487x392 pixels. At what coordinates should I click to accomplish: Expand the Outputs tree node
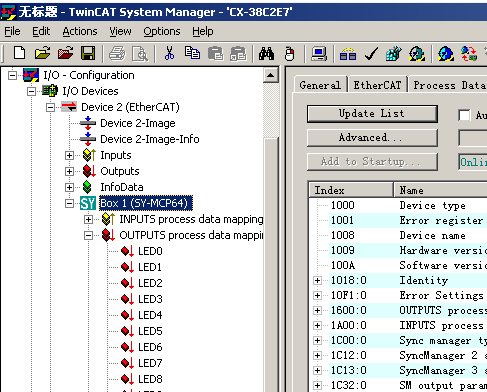coord(69,171)
